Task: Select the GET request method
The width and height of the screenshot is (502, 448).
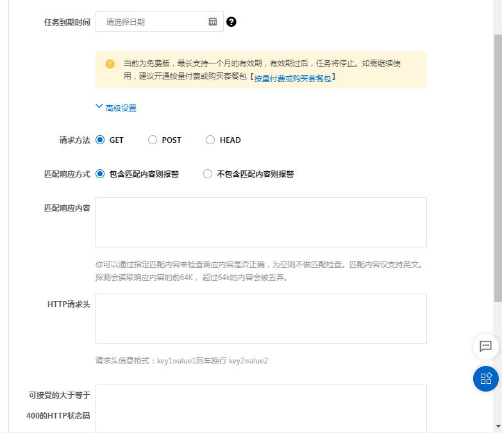Action: tap(100, 140)
